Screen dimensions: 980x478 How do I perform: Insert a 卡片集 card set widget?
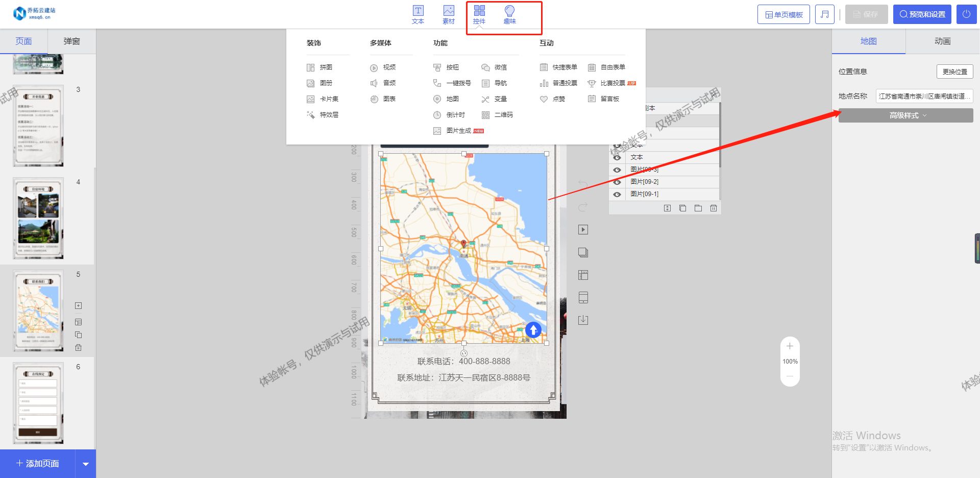point(323,99)
